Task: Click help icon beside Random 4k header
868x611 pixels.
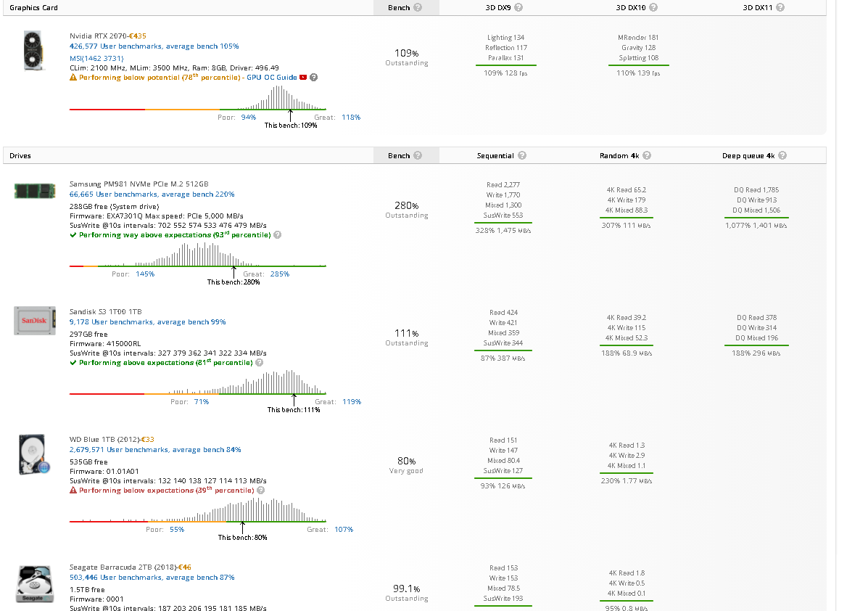Action: coord(647,156)
